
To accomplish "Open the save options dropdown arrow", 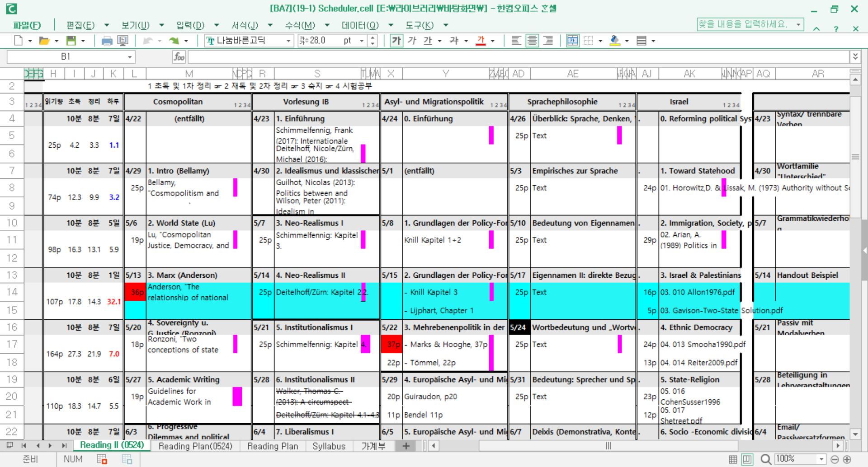I will [x=83, y=41].
